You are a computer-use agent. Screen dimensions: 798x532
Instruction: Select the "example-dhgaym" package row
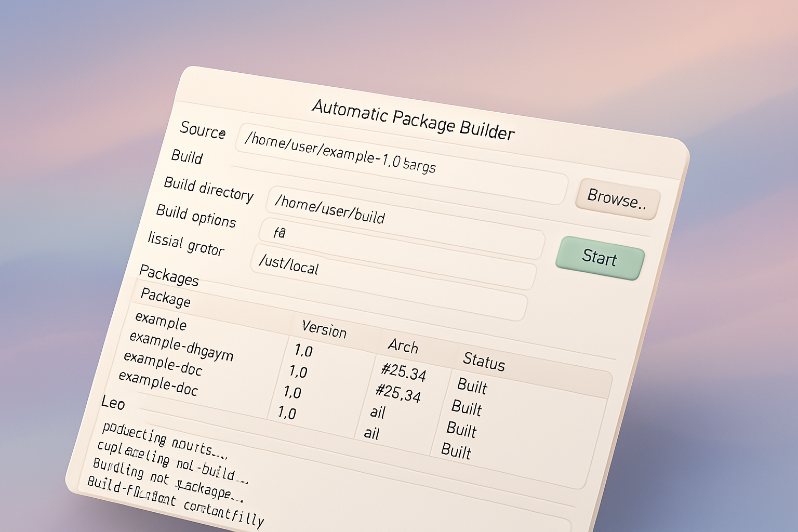[181, 346]
